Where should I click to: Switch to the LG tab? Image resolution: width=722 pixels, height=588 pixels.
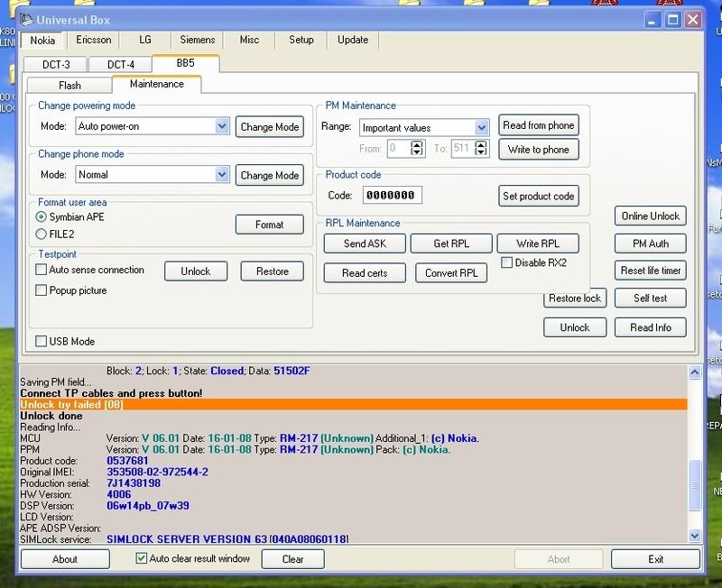[145, 40]
